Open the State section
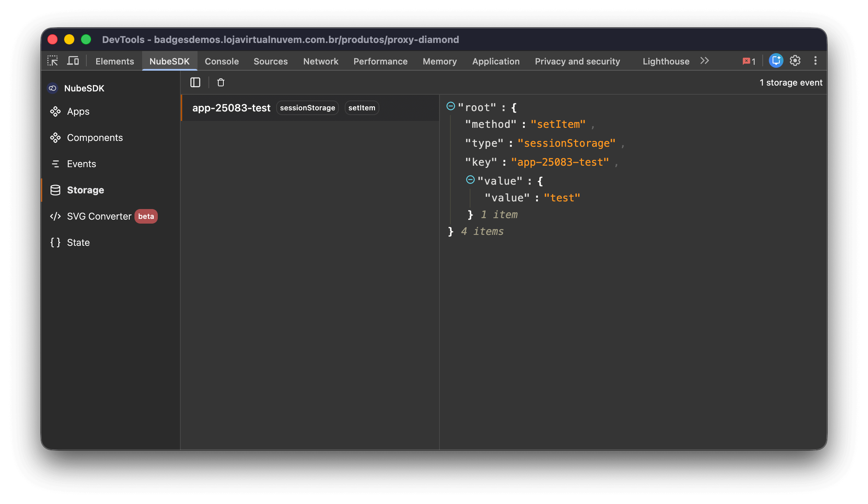 pyautogui.click(x=78, y=242)
